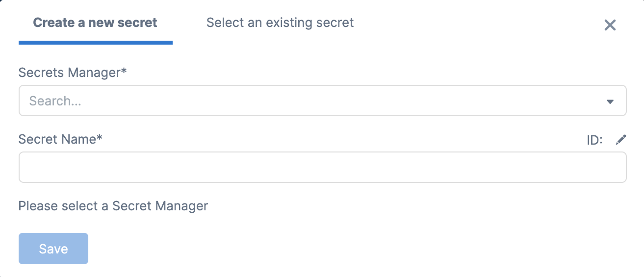Viewport: 644px width, 277px height.
Task: Place cursor in empty name box under Secret Name
Action: [322, 167]
